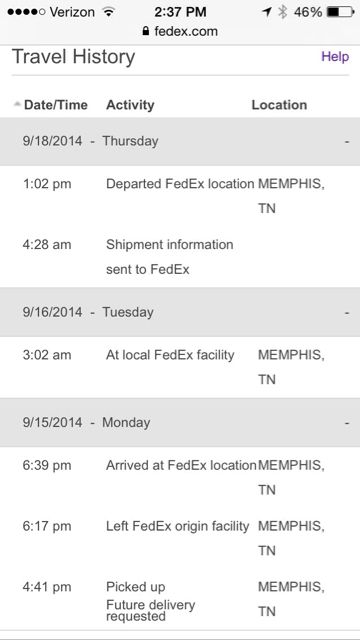
Task: Select the Date/Time column header
Action: point(56,105)
